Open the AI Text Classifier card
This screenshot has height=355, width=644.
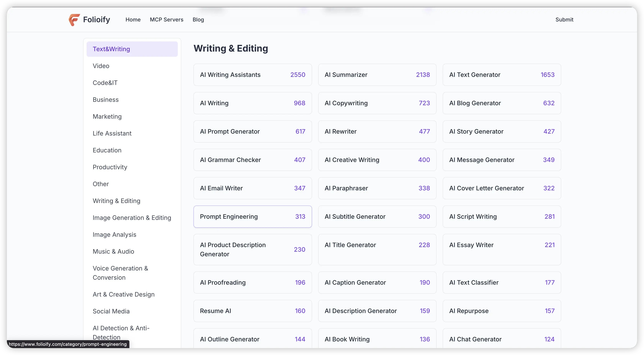pyautogui.click(x=501, y=283)
